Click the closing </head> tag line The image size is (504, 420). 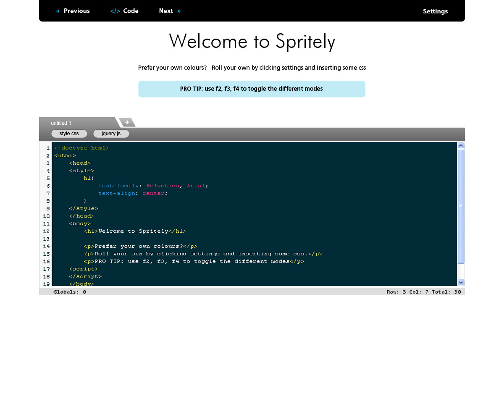coord(81,216)
